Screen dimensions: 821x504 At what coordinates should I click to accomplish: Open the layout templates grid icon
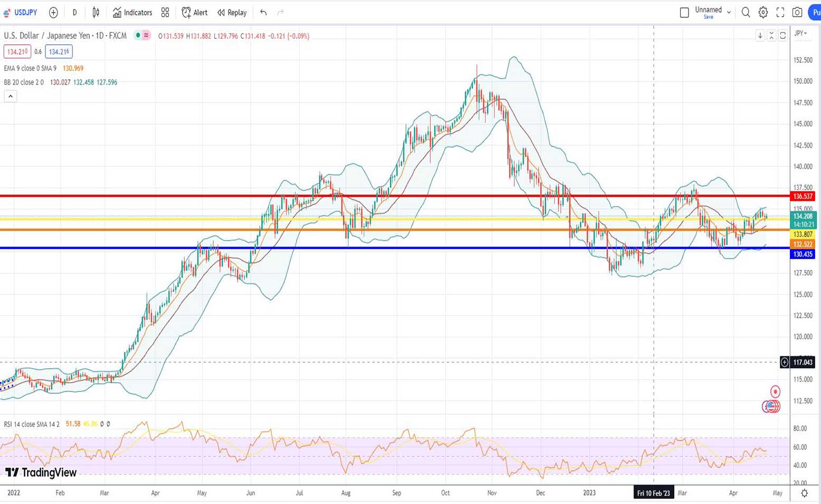coord(165,12)
